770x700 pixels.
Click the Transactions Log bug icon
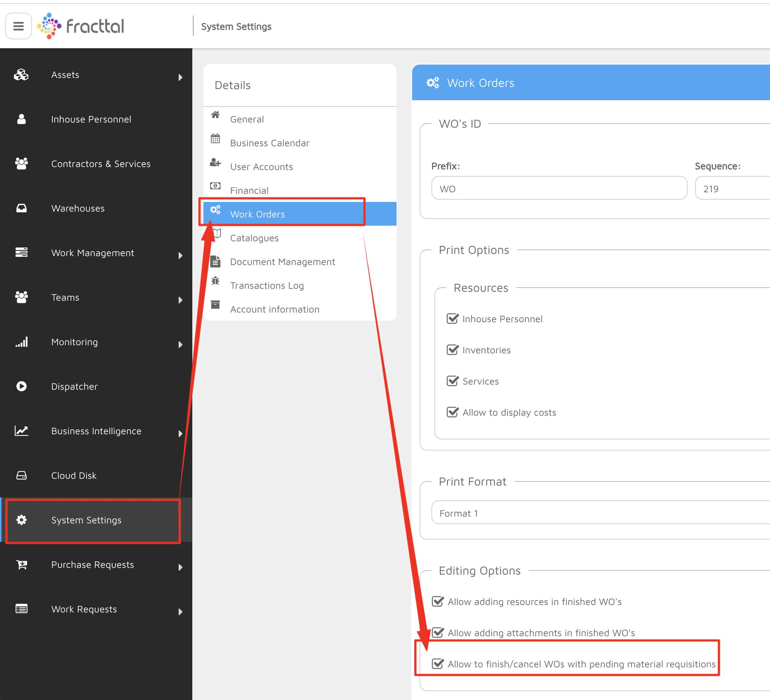coord(215,281)
